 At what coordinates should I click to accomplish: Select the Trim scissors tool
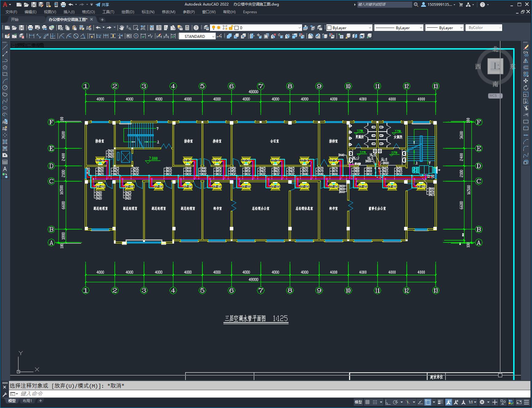526,108
